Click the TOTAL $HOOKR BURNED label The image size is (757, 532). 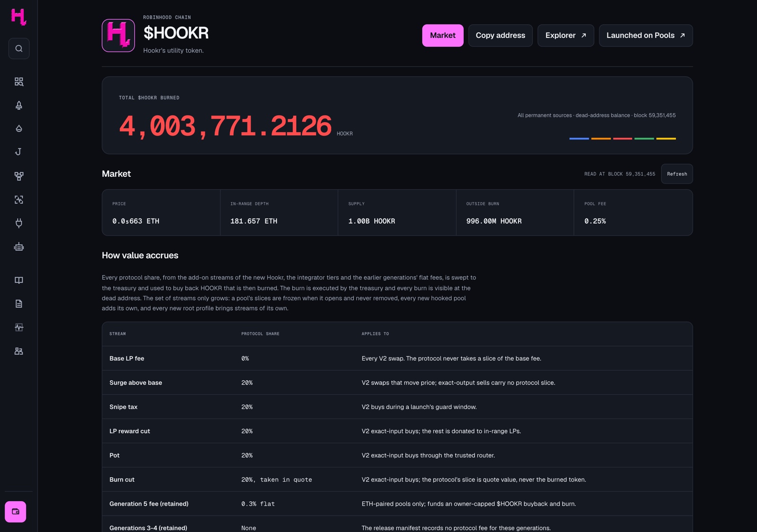point(149,98)
